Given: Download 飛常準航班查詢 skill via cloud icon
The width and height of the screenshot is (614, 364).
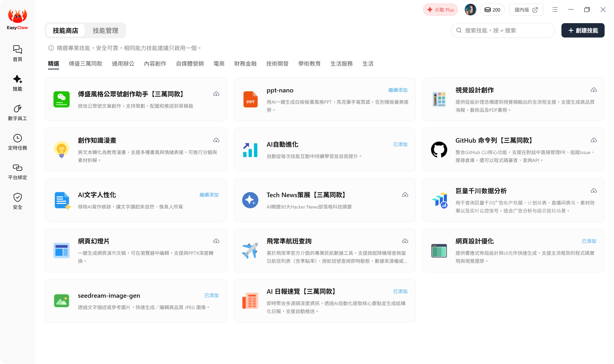Looking at the screenshot, I should (405, 241).
